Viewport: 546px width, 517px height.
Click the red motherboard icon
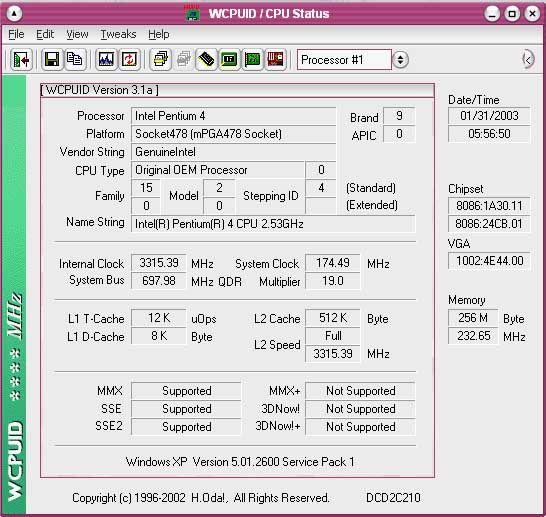coord(275,60)
